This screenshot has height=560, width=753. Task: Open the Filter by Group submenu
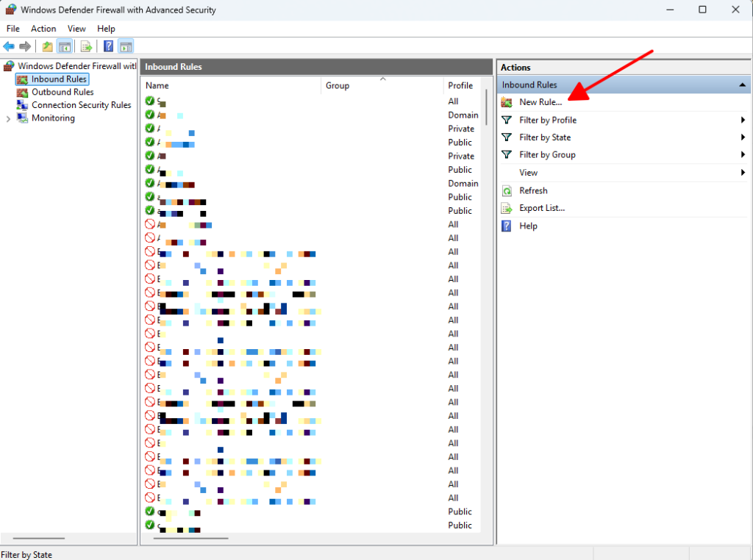[623, 154]
